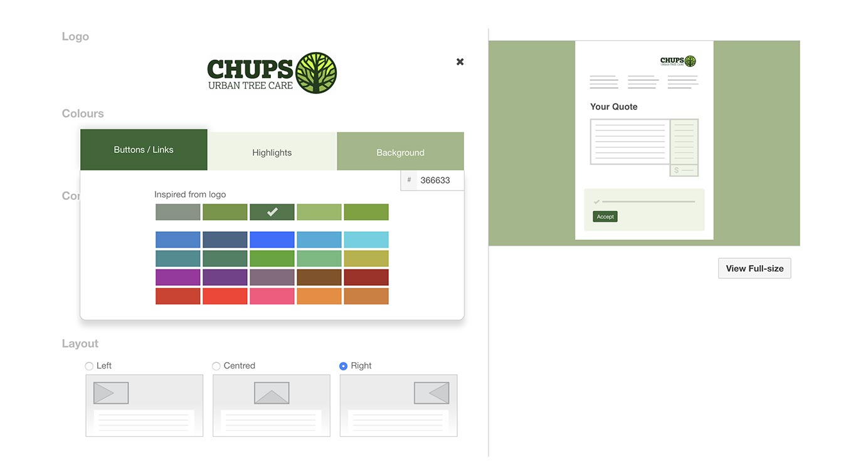Click the Left layout preview thumbnail

coord(144,405)
